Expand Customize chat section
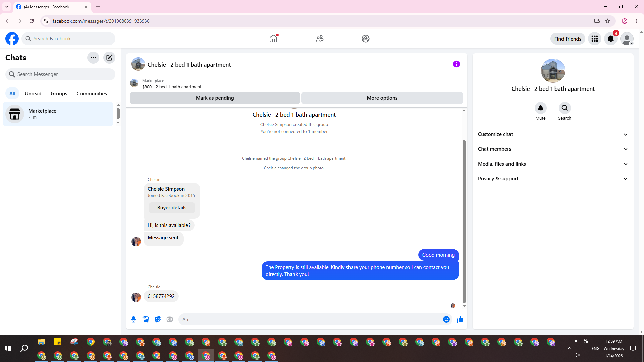Image resolution: width=644 pixels, height=362 pixels. tap(553, 134)
